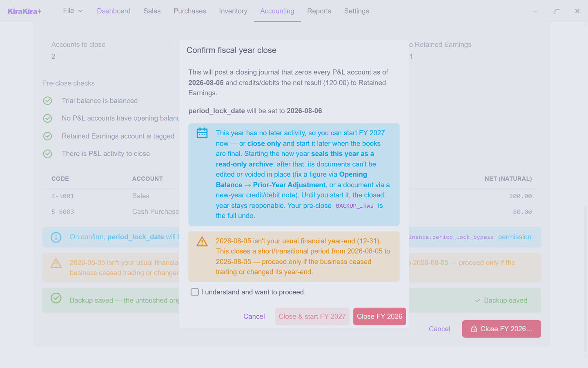Click the background Close FY 2026… lock button
This screenshot has height=368, width=588.
point(501,329)
